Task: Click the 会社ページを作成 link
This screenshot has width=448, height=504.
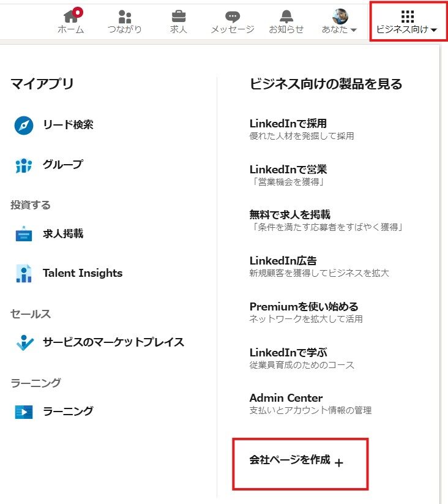Action: [289, 460]
